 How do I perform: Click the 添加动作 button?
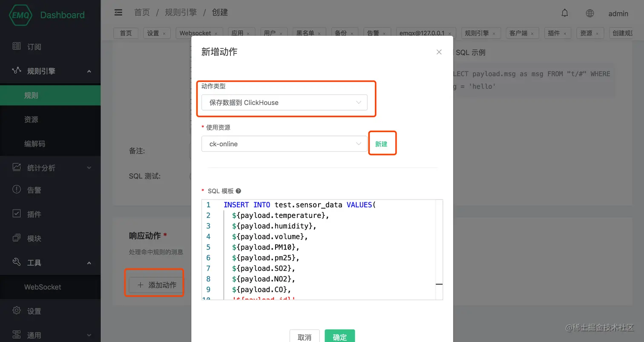tap(156, 285)
